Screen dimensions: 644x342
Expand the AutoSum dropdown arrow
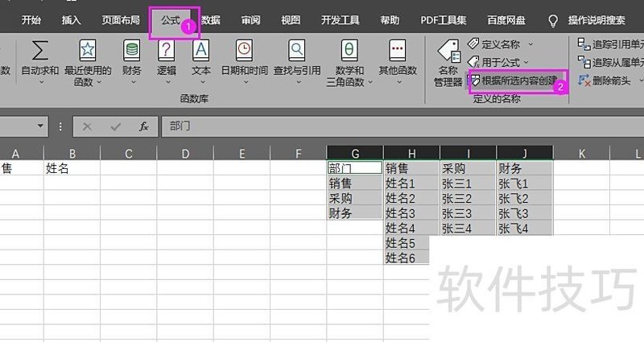click(x=41, y=82)
